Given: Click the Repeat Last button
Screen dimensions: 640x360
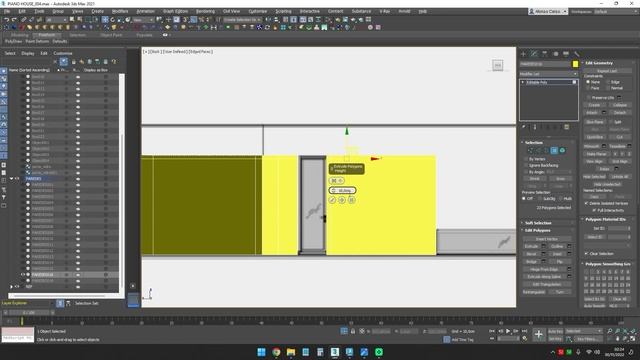Looking at the screenshot, I should [x=607, y=71].
